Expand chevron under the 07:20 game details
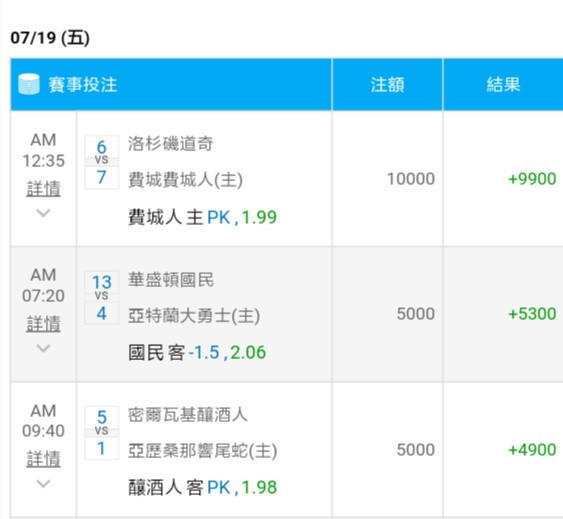 pos(43,348)
